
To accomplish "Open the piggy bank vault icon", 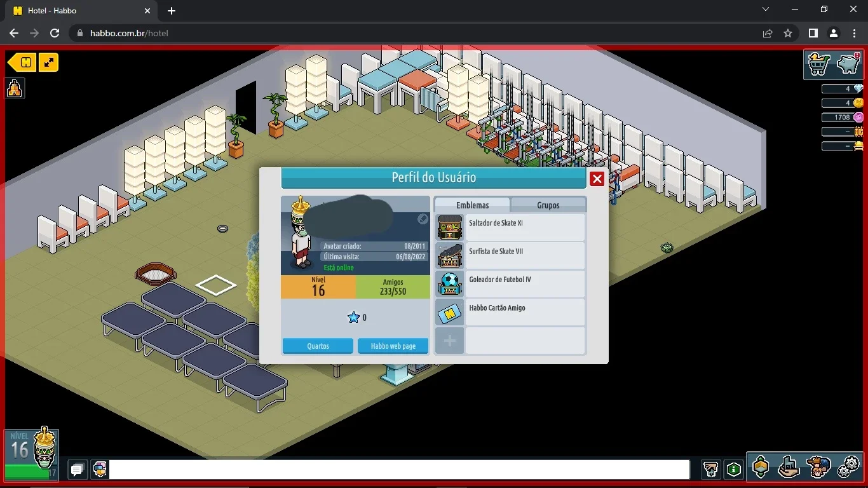I will click(848, 64).
